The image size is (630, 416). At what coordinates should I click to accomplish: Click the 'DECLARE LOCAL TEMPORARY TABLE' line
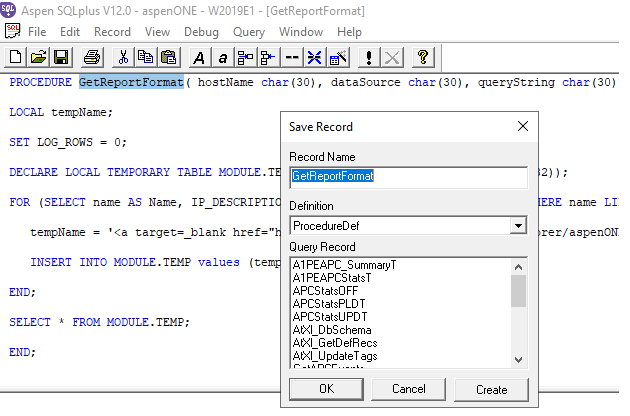145,172
